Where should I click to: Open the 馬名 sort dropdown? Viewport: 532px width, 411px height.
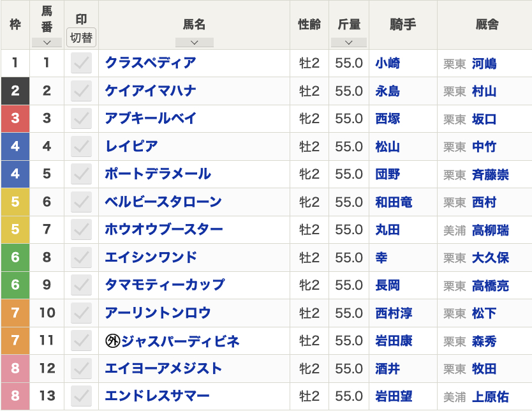click(x=194, y=42)
